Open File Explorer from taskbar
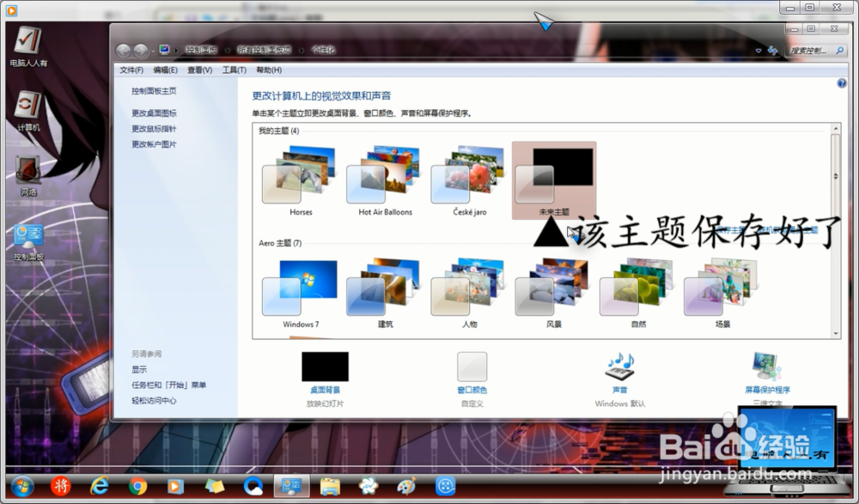This screenshot has width=859, height=504. click(330, 486)
